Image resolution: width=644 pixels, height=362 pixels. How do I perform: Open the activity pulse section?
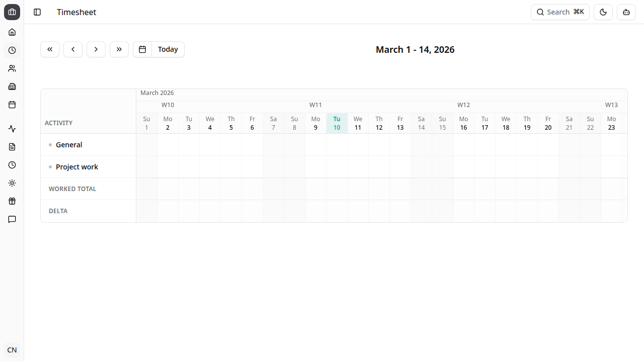point(12,129)
